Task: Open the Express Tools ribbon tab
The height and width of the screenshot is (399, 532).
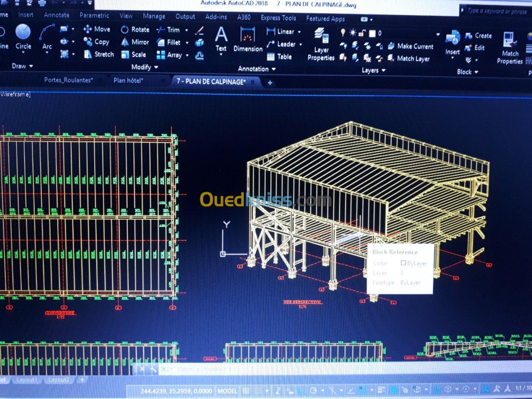Action: pos(278,18)
